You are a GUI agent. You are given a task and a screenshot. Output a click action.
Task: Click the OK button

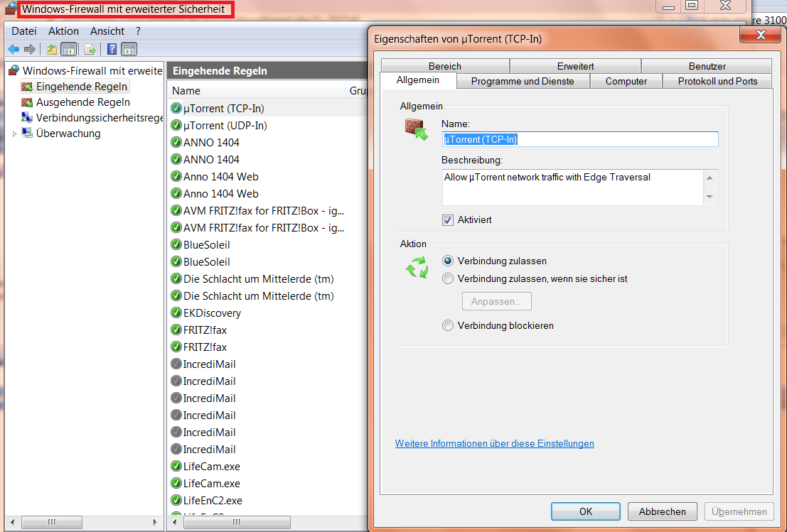coord(586,511)
